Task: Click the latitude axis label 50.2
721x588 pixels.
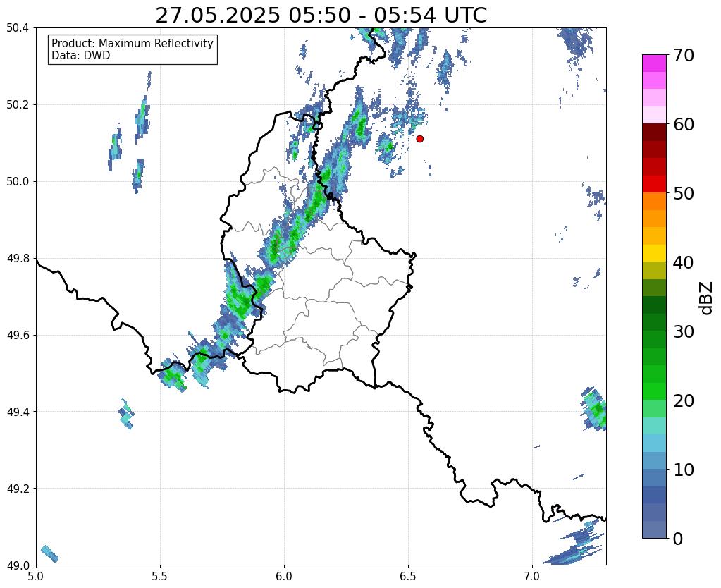Action: click(x=18, y=104)
